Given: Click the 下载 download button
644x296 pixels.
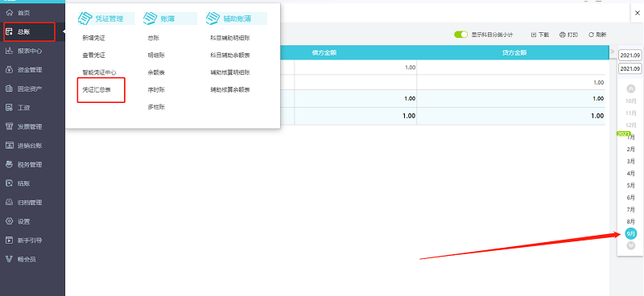Looking at the screenshot, I should [x=540, y=35].
